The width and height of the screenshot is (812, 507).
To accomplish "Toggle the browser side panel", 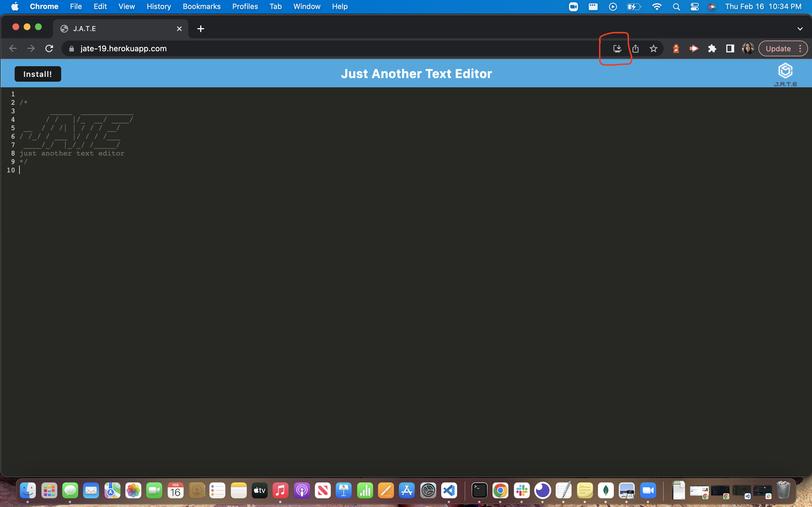I will 730,48.
